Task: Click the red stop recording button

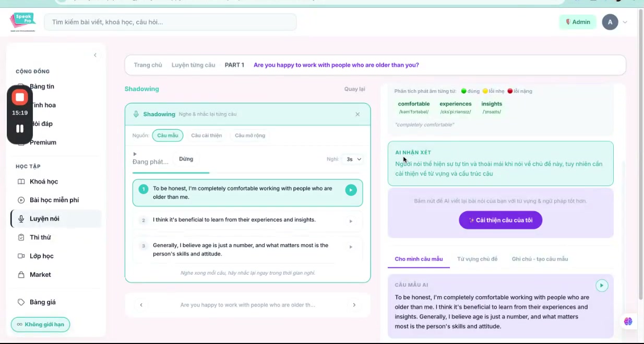Action: (x=20, y=97)
